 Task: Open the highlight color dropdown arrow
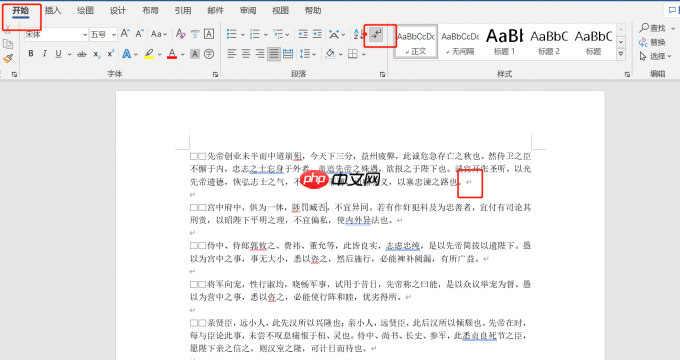(x=160, y=55)
